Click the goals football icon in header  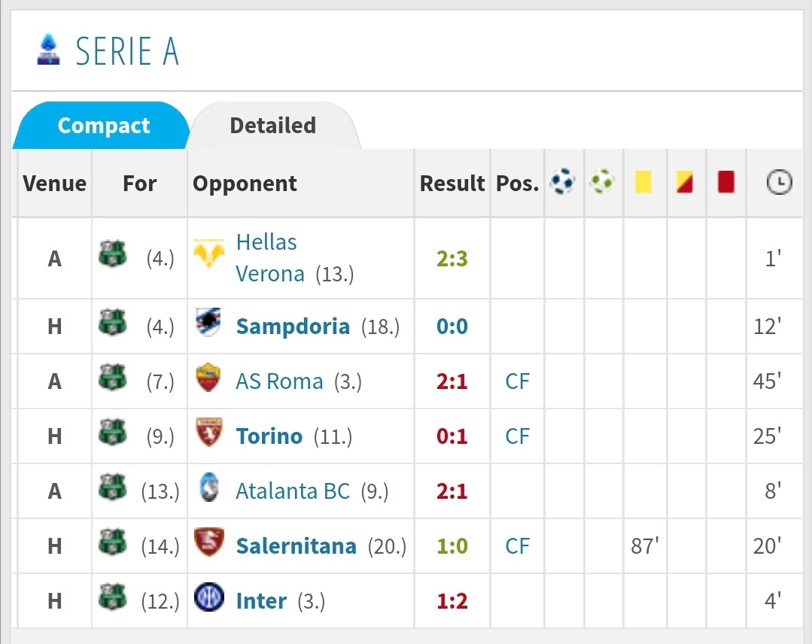562,182
